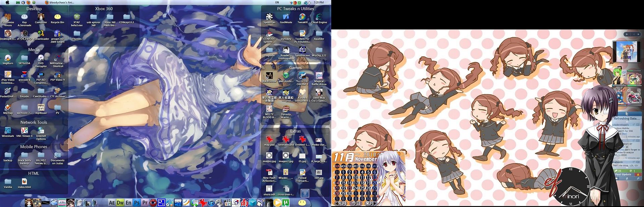Click the Apple logo in menu bar
The width and height of the screenshot is (644, 207).
[7, 2]
